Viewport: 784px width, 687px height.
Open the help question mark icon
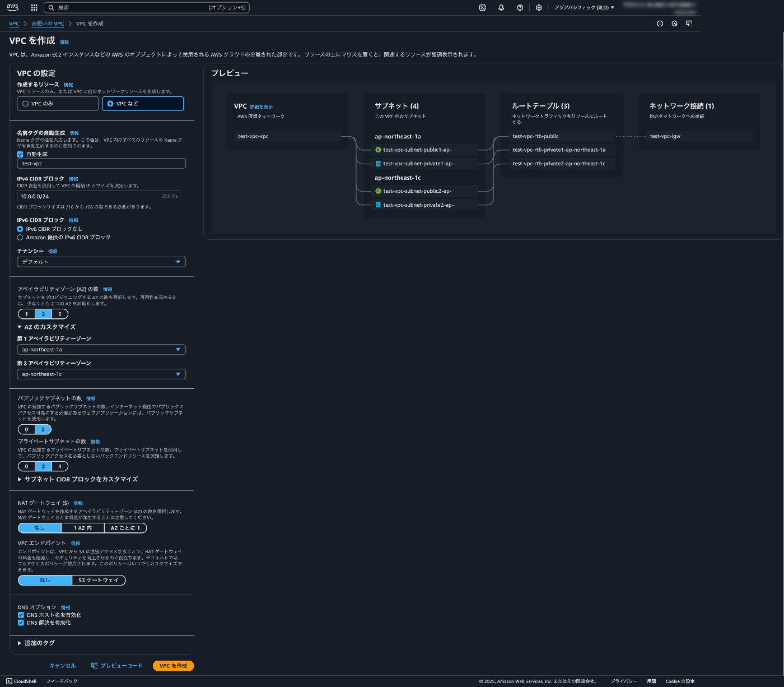(x=520, y=7)
